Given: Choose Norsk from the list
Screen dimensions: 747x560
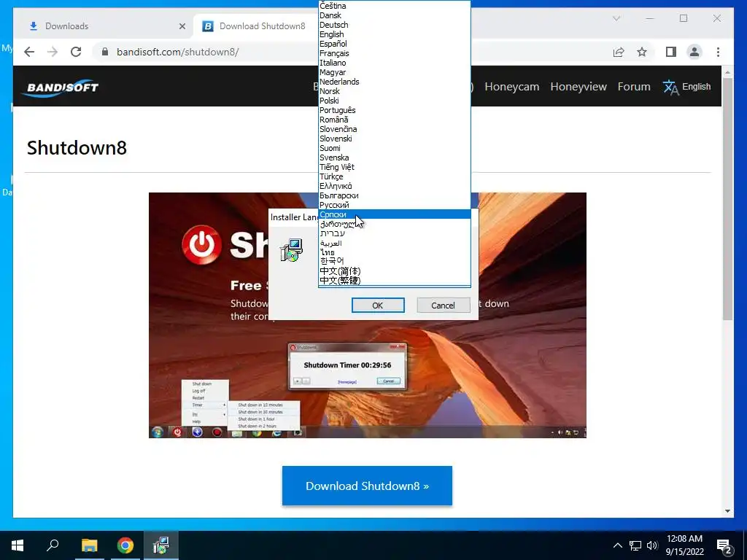Looking at the screenshot, I should click(395, 91).
